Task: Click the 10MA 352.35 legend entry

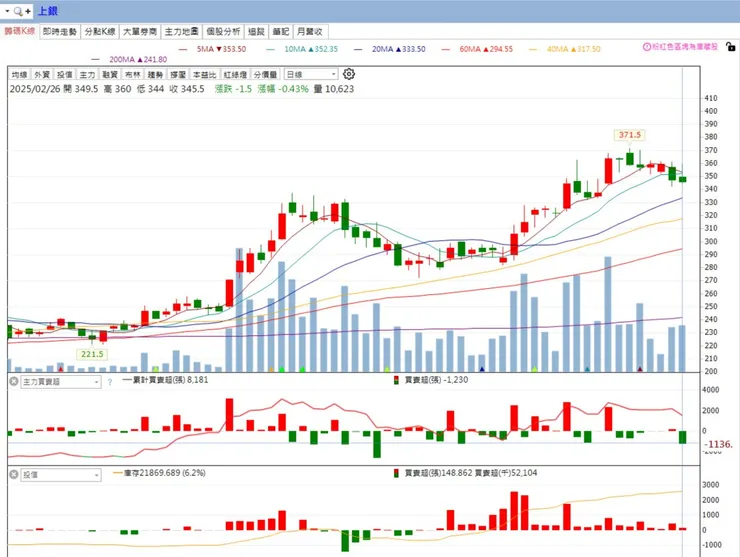Action: (x=302, y=49)
